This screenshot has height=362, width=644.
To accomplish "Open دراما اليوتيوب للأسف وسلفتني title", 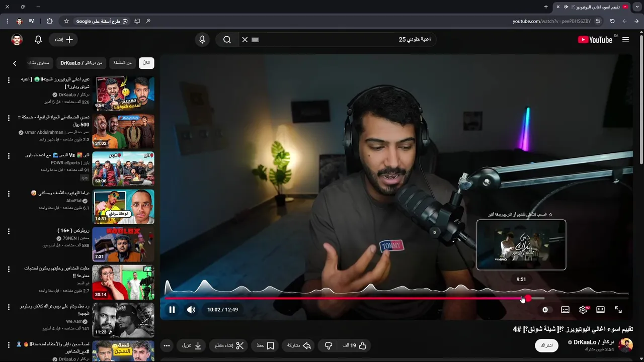I will [x=60, y=193].
